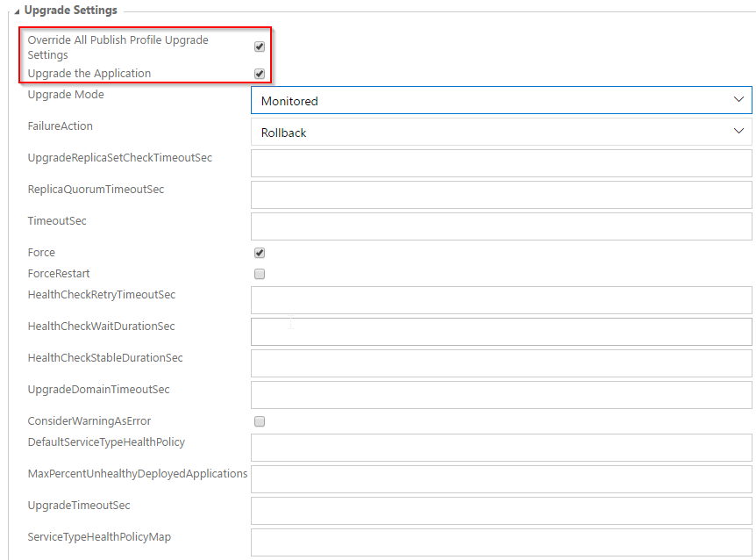Enable the ForceRestart checkbox
The image size is (756, 560).
tap(260, 274)
